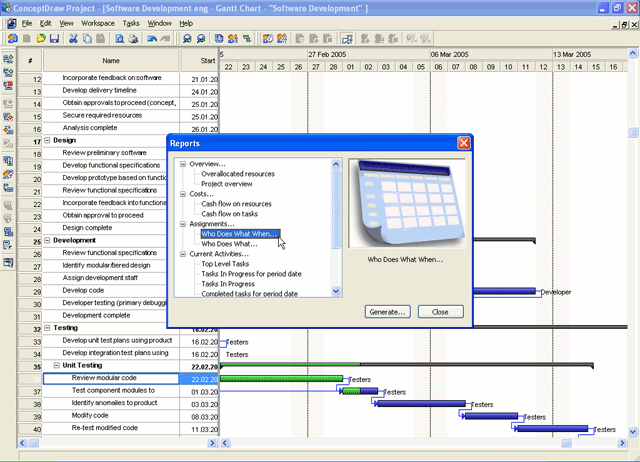Select the Modify code task row
This screenshot has width=640, height=462.
point(118,416)
